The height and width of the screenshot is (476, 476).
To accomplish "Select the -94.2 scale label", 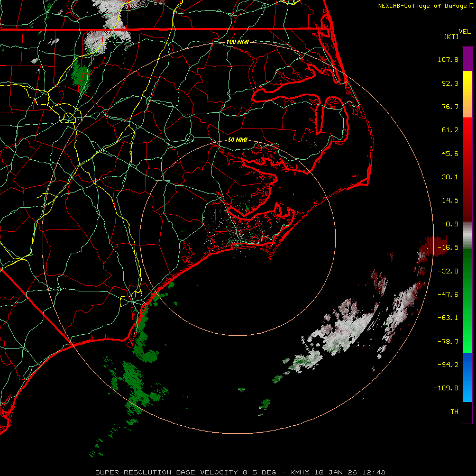I will [448, 364].
